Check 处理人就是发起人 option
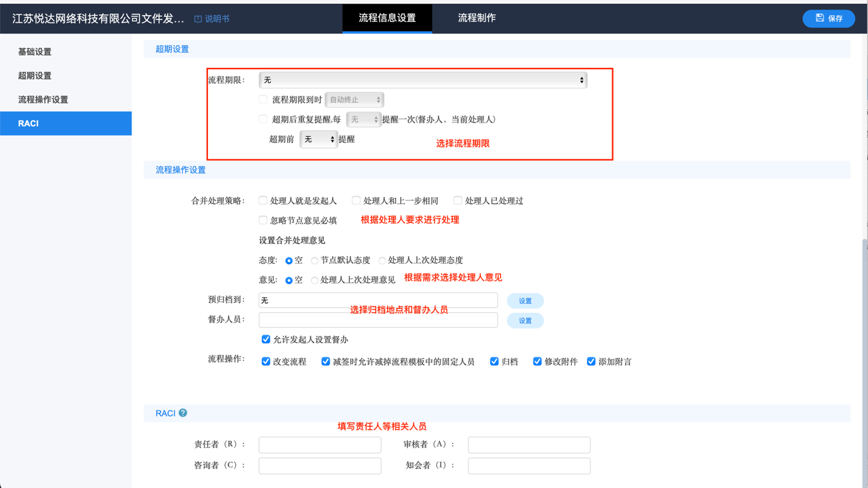 263,200
